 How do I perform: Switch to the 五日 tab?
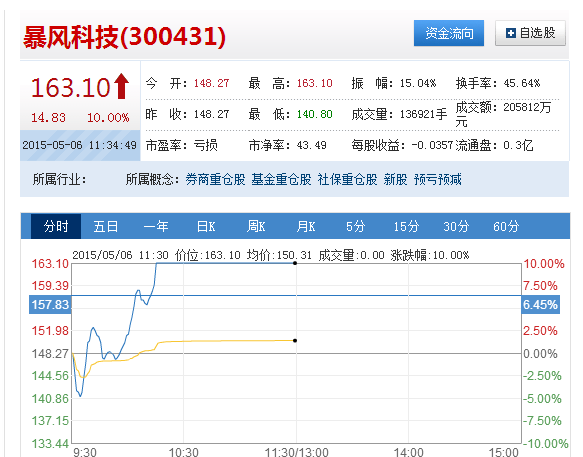[106, 226]
